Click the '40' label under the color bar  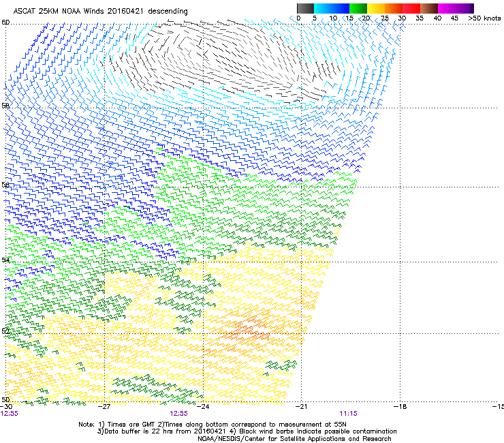(437, 18)
